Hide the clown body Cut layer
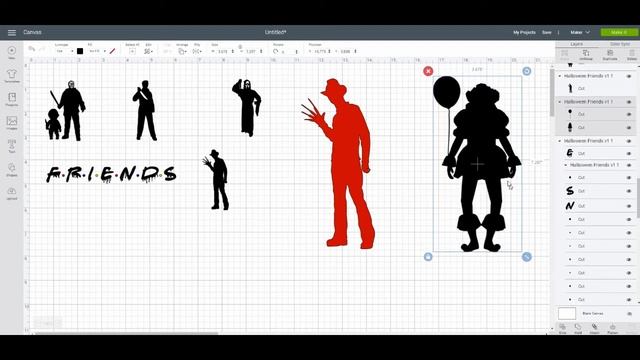Viewport: 640px width, 360px height. coord(629,128)
